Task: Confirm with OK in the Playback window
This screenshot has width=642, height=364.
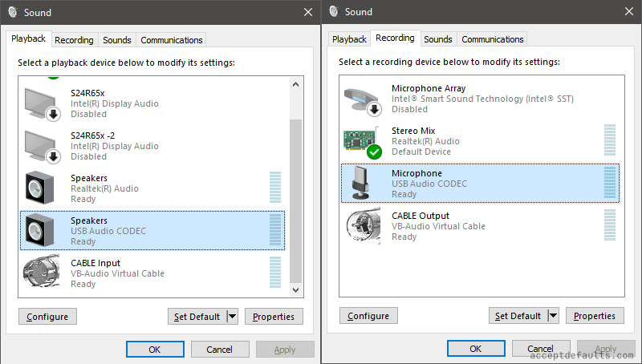Action: click(x=155, y=350)
